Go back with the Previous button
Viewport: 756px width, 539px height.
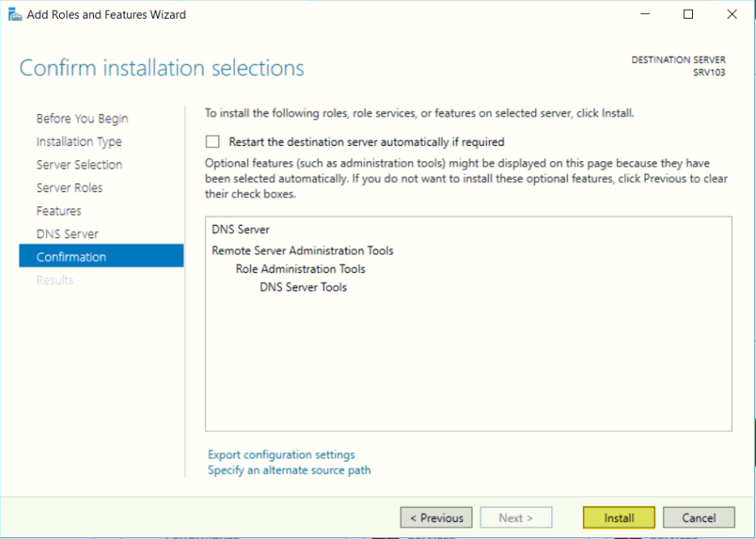coord(436,518)
